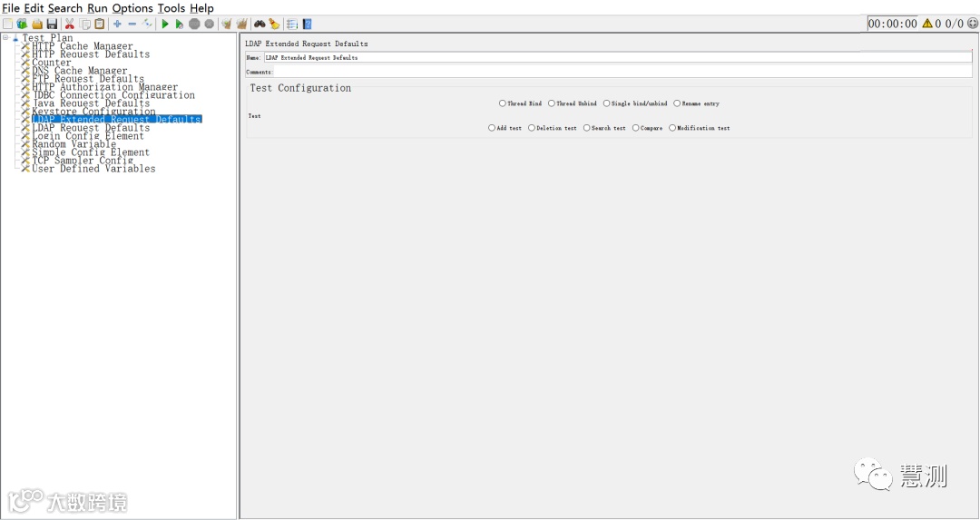Screen dimensions: 980x520
Task: Collapse the Test Plan tree node
Action: click(x=5, y=37)
